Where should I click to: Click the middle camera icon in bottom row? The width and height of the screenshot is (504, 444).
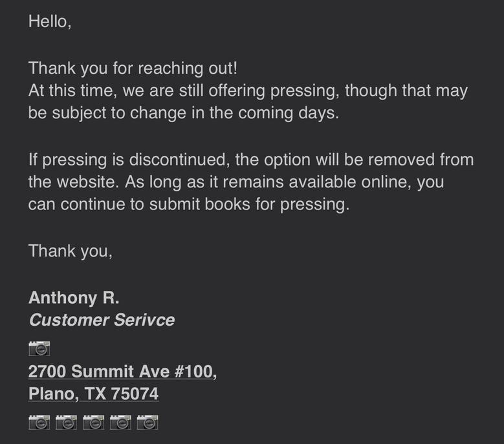[x=93, y=423]
